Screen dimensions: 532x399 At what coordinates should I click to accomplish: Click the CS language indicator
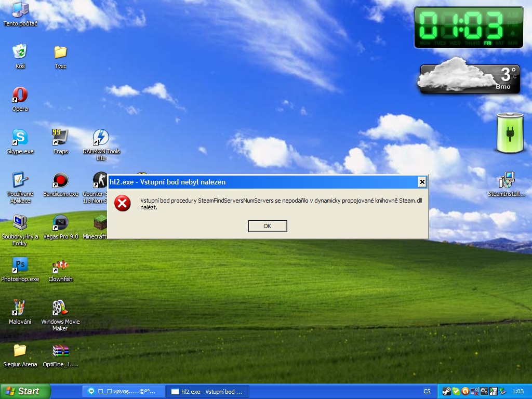[427, 391]
